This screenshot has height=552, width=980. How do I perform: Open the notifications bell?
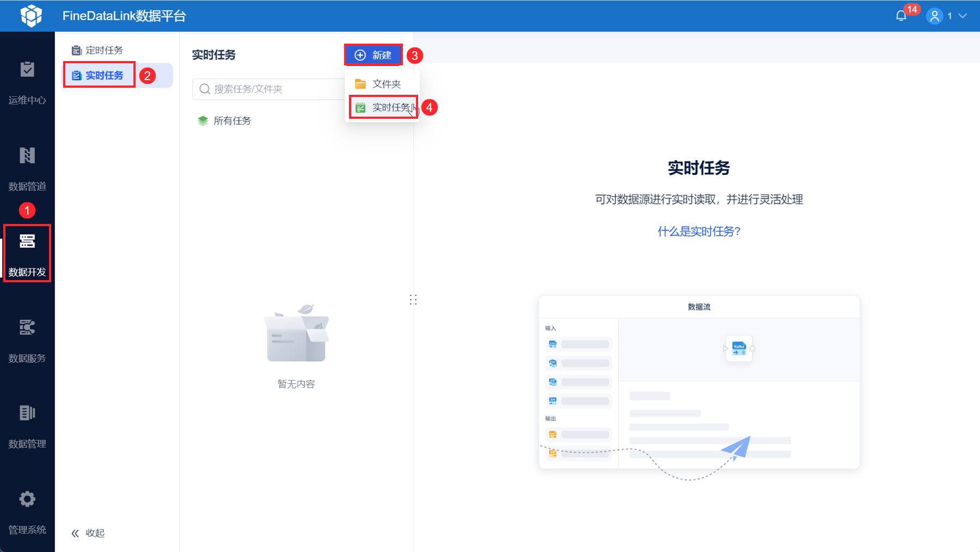(x=901, y=16)
